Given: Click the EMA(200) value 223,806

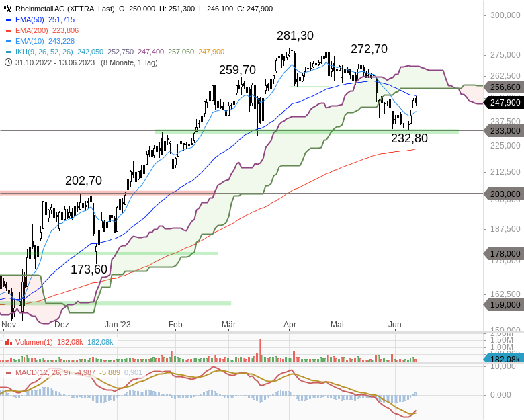Looking at the screenshot, I should point(66,30).
